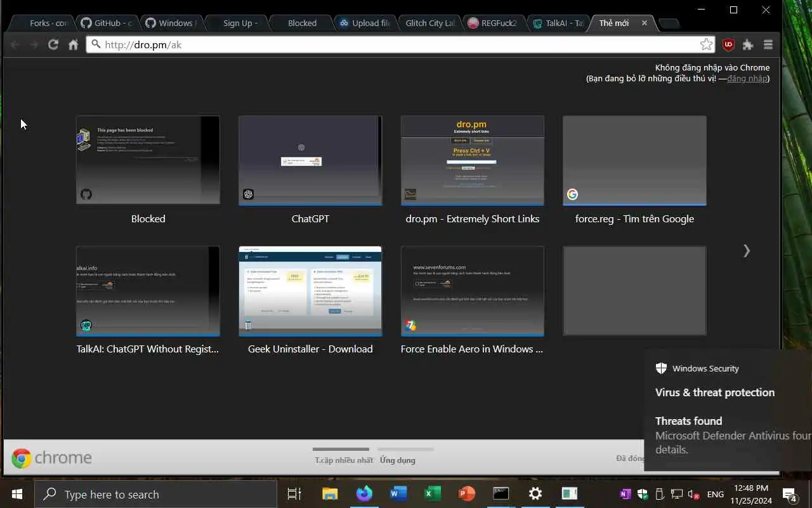This screenshot has width=812, height=508.
Task: Select the Ứng dụng section
Action: coord(397,460)
